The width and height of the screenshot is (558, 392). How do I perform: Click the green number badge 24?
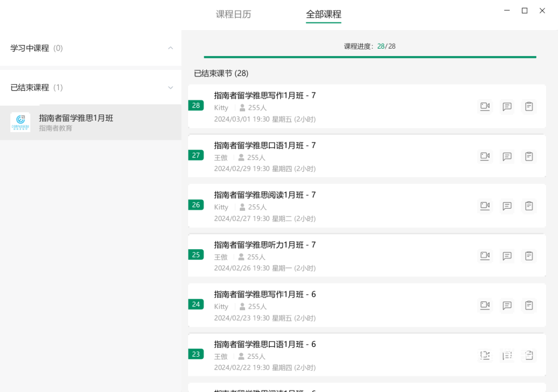click(x=196, y=304)
